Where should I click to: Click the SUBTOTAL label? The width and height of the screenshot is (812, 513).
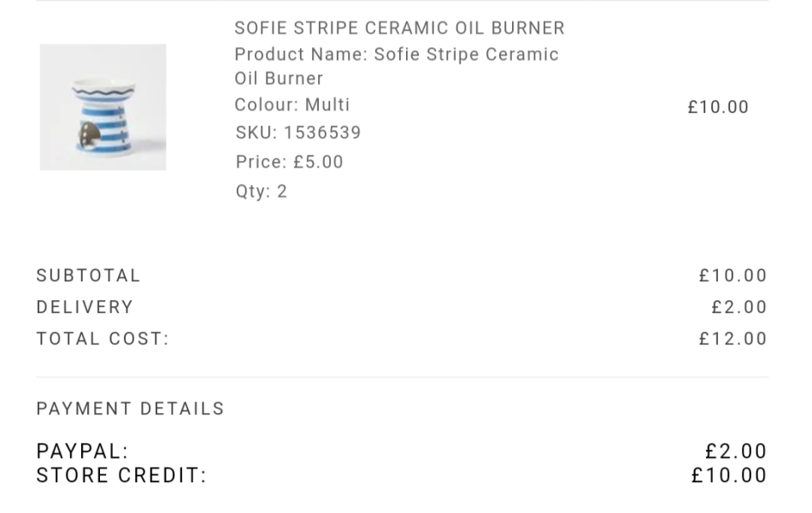coord(88,275)
